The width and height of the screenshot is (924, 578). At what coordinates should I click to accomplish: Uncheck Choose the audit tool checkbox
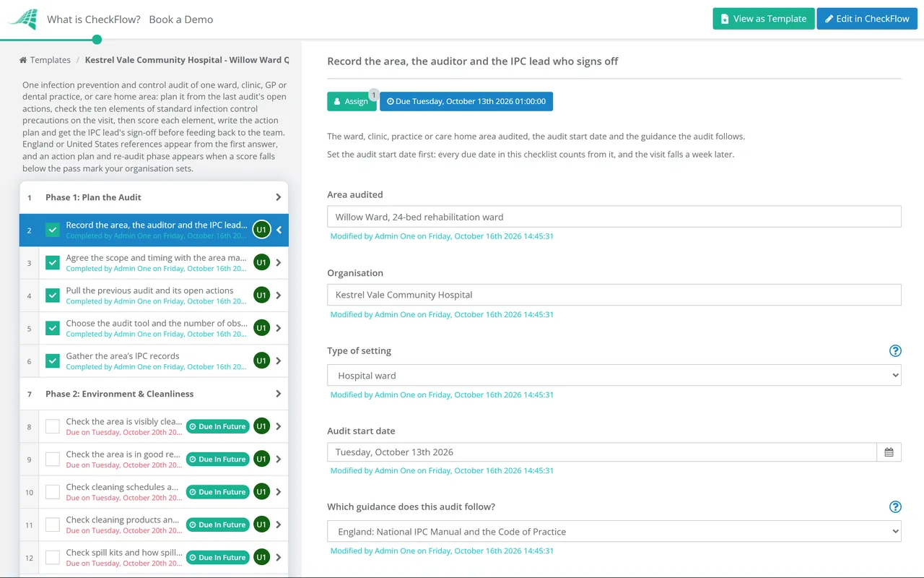tap(53, 328)
